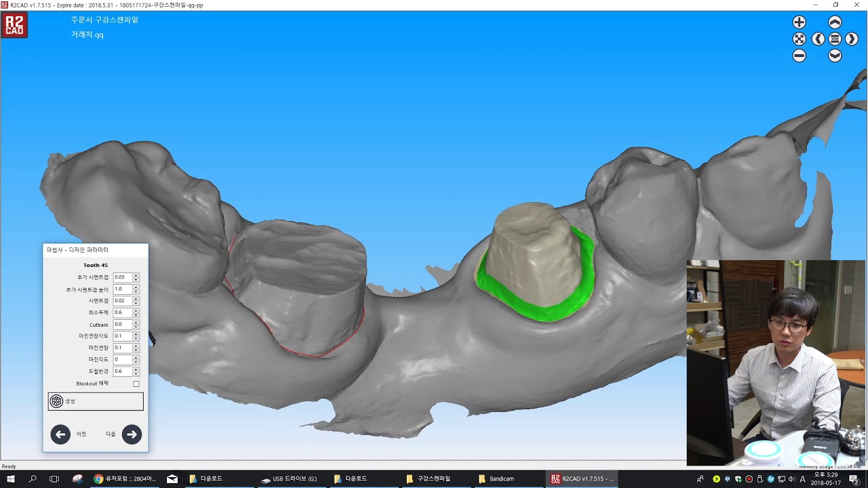Image resolution: width=868 pixels, height=488 pixels.
Task: Click the '마법사 - 디자인 파라미터' panel title
Action: 77,250
